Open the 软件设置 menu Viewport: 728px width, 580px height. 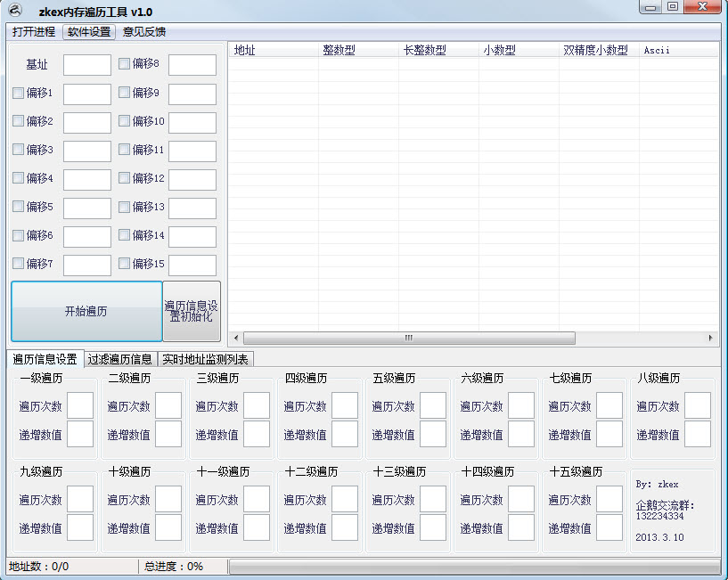pos(89,32)
